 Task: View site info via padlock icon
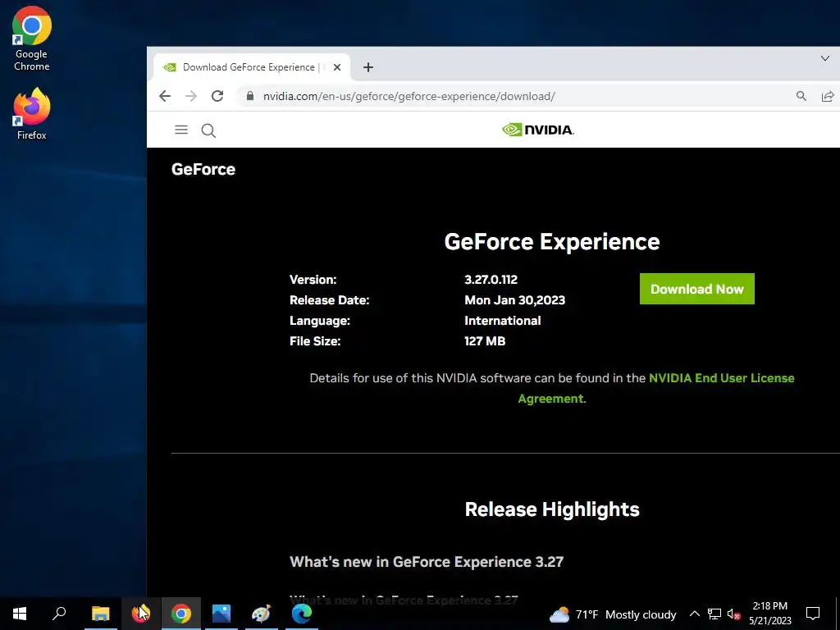tap(249, 96)
